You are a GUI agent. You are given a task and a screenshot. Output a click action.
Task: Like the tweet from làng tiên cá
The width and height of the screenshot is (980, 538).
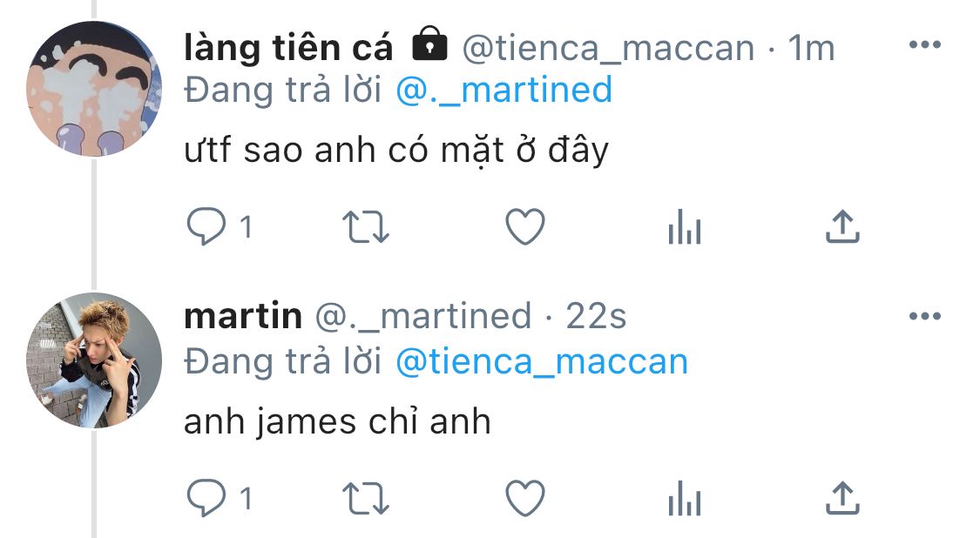click(x=525, y=228)
